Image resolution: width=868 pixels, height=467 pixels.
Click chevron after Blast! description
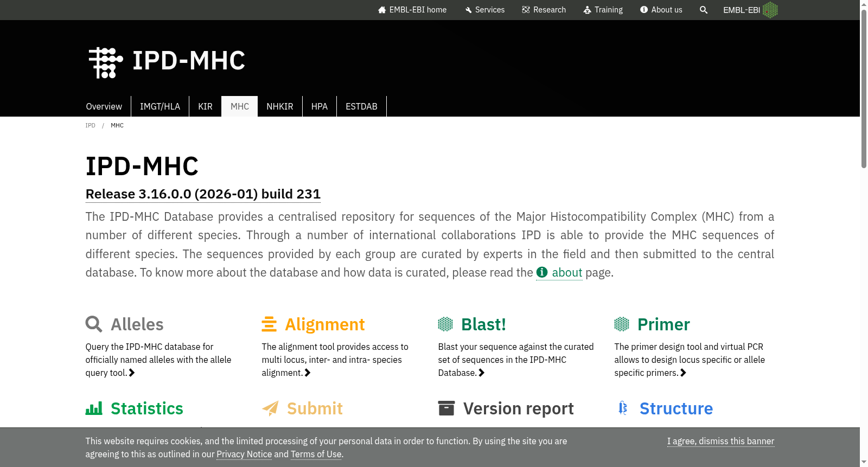(x=482, y=373)
